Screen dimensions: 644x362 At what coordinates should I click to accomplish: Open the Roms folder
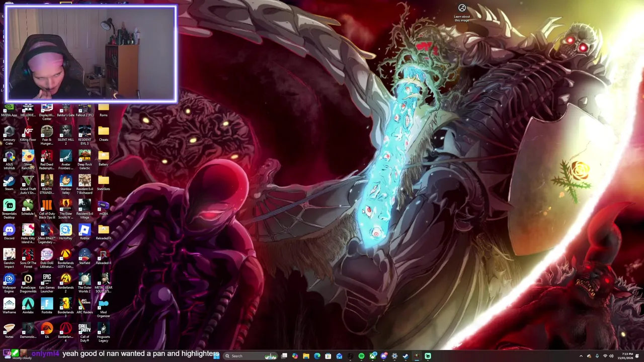click(x=103, y=110)
